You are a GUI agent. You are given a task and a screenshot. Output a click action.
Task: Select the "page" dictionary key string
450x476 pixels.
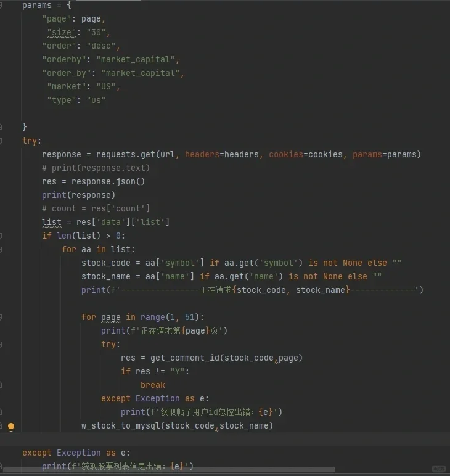[x=57, y=19]
